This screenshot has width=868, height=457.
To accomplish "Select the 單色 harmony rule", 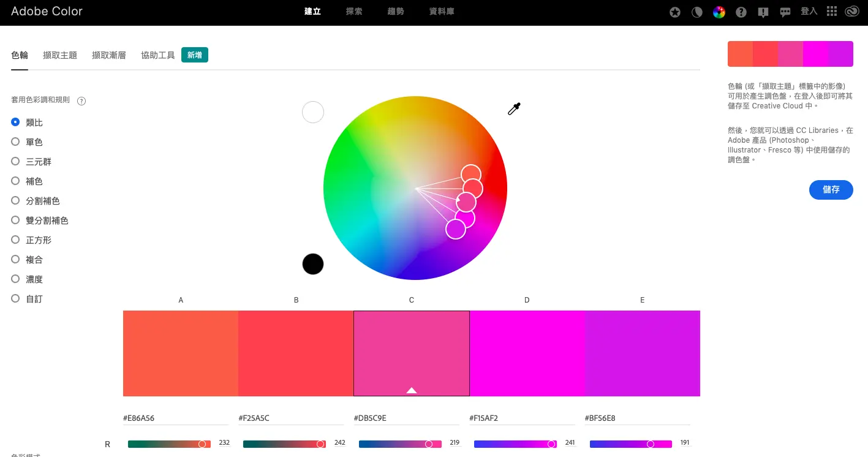I will pyautogui.click(x=28, y=142).
